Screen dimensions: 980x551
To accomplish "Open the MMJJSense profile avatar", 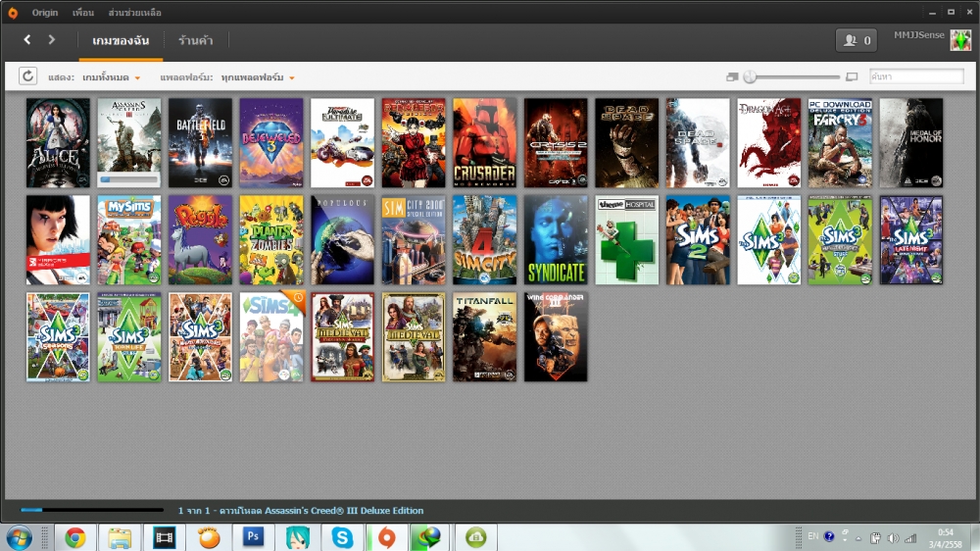I will [x=960, y=40].
